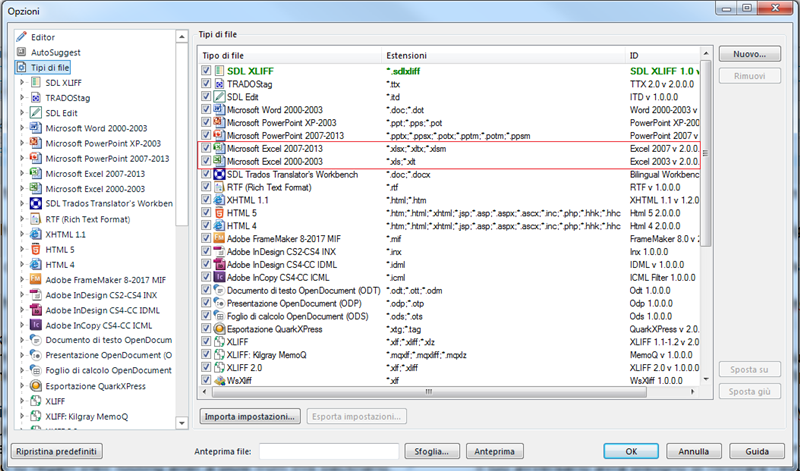This screenshot has height=471, width=800.
Task: Click XHTML 1.1 icon in file type list
Action: [219, 200]
